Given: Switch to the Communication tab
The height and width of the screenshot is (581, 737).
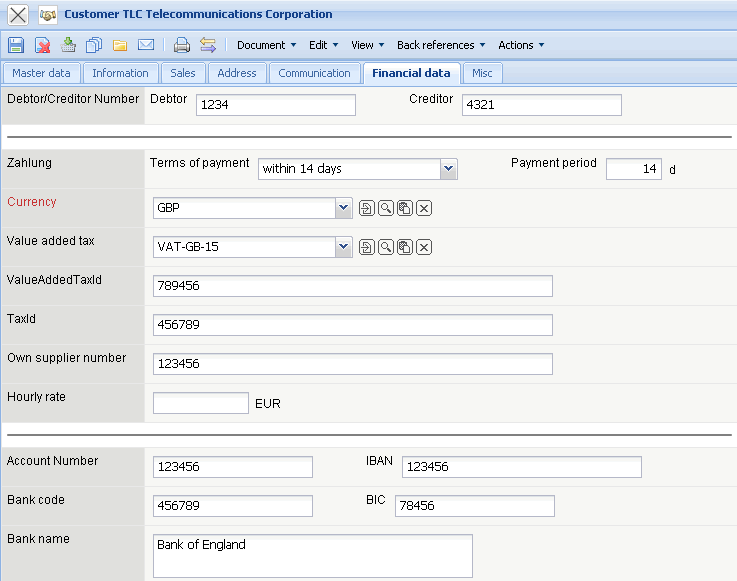Looking at the screenshot, I should coord(314,73).
